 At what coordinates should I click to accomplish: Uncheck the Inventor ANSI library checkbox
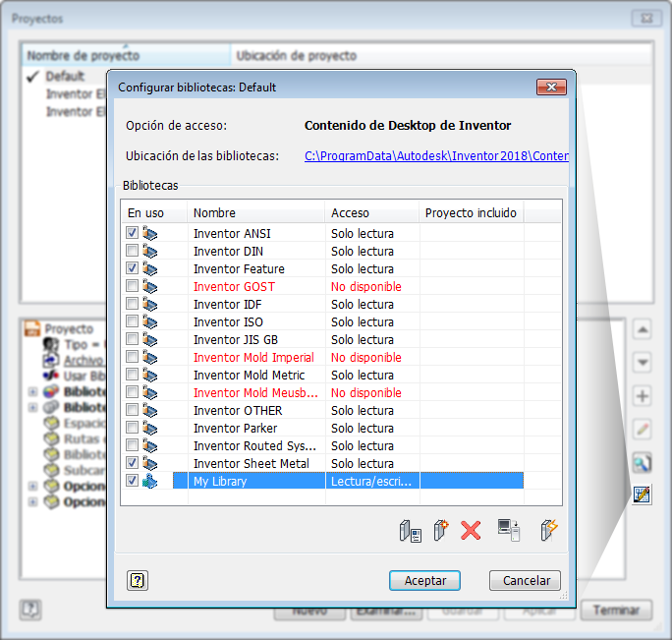[x=132, y=232]
